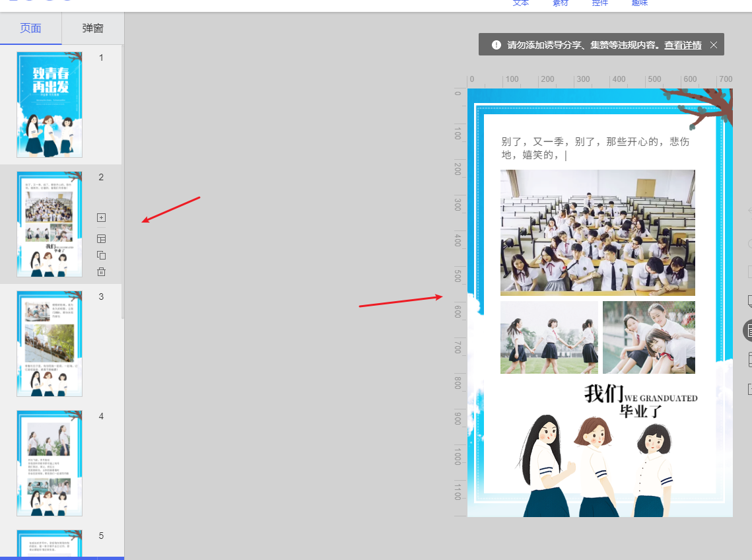
Task: Open the 素材 menu in top bar
Action: [x=560, y=3]
